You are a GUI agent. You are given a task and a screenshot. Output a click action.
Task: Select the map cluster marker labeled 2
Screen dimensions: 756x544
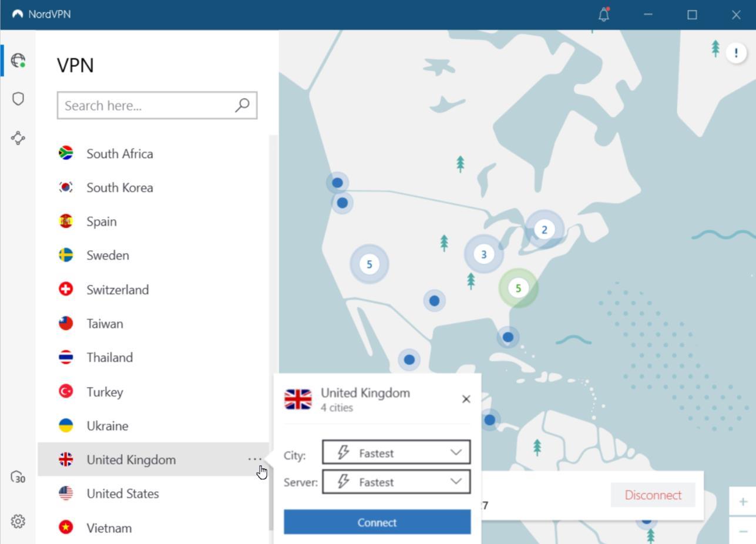(545, 230)
